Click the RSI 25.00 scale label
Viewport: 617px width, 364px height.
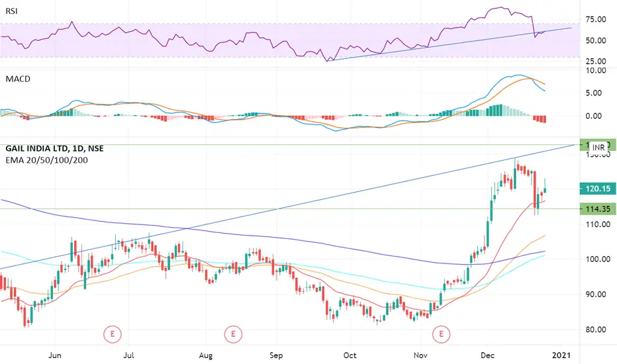coord(596,62)
